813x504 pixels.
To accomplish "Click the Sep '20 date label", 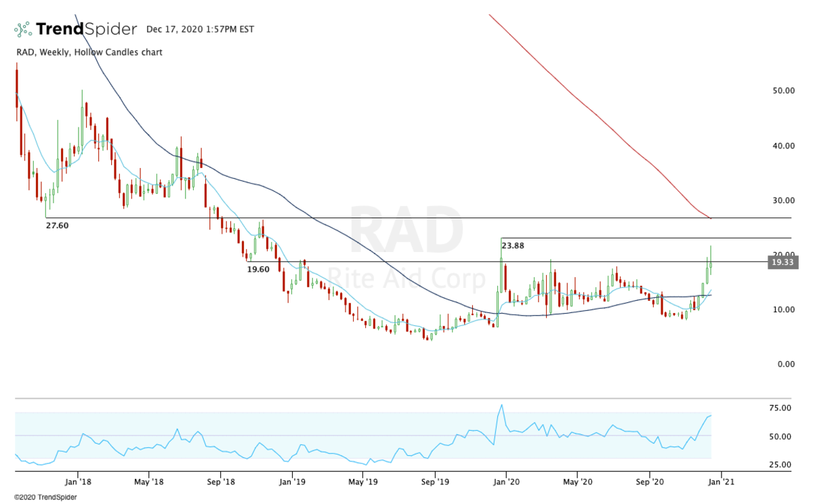I will [649, 482].
